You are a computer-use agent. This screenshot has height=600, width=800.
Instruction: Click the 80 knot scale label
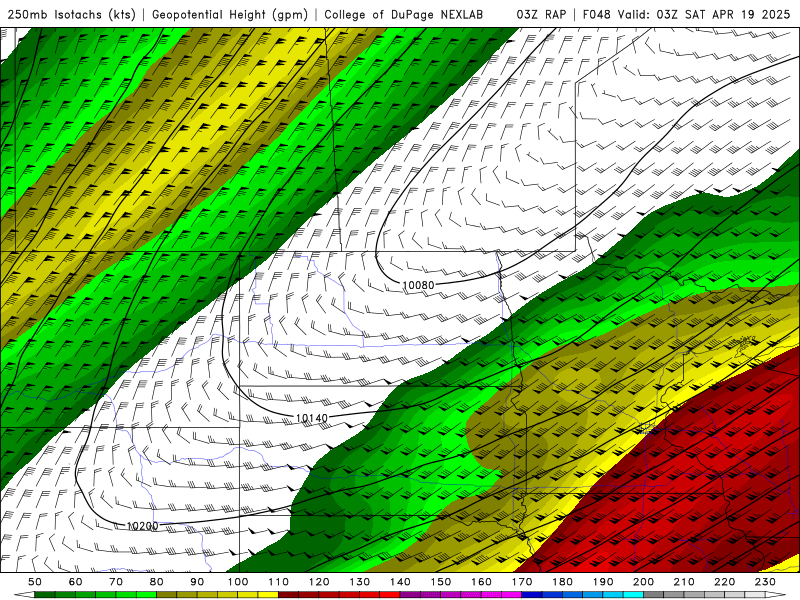click(x=157, y=582)
